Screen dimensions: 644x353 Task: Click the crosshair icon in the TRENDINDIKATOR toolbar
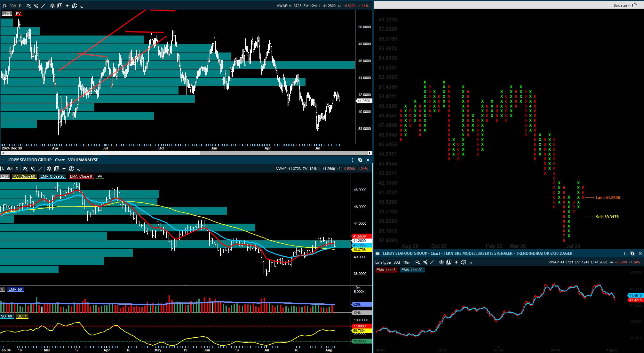[456, 262]
